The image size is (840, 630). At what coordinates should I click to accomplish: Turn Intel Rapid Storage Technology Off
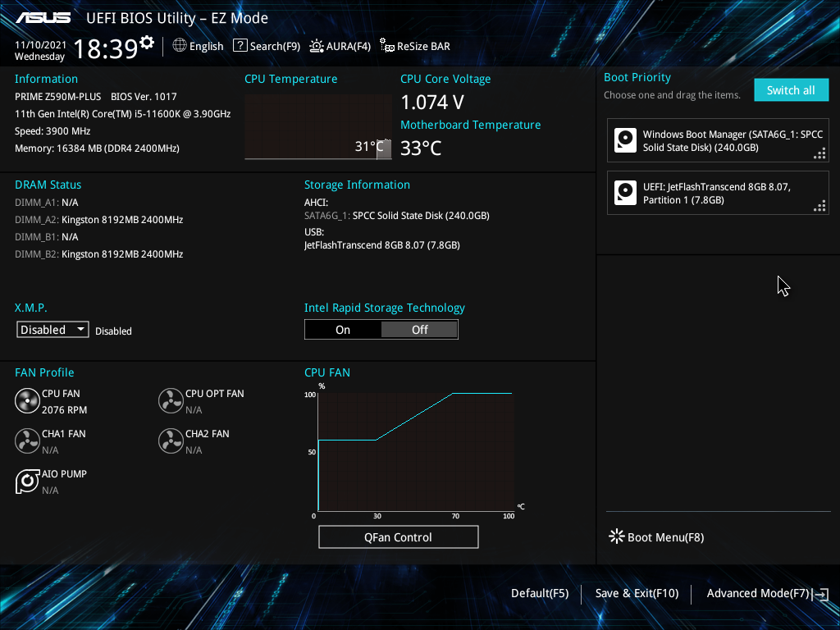click(419, 330)
